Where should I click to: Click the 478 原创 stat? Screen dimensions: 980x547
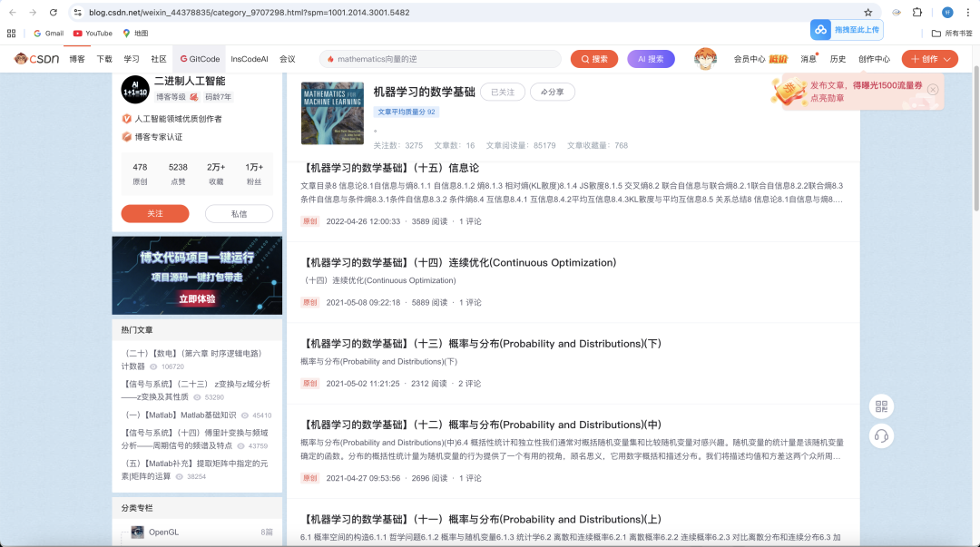pos(140,174)
